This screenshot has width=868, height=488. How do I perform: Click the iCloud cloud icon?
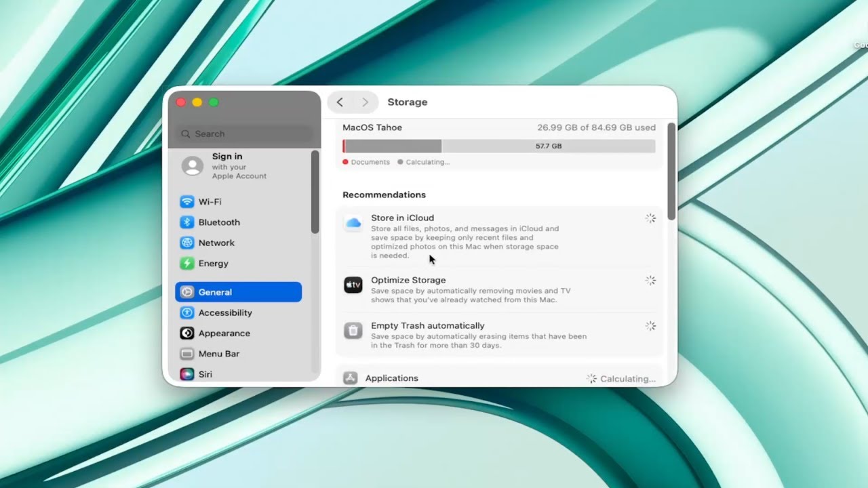point(353,223)
